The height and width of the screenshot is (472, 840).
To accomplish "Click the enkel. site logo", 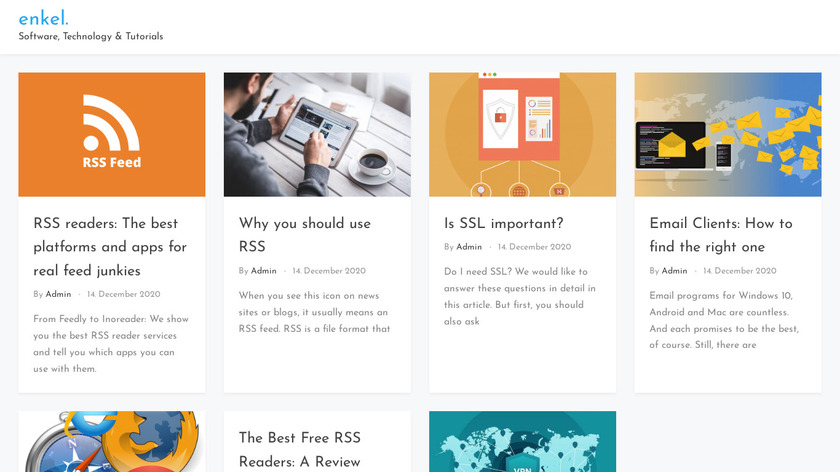I will pos(43,18).
